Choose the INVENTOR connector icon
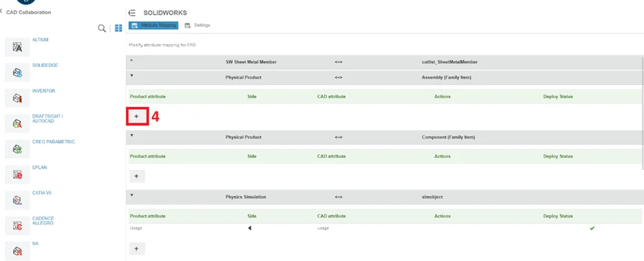The image size is (644, 261). tap(17, 99)
